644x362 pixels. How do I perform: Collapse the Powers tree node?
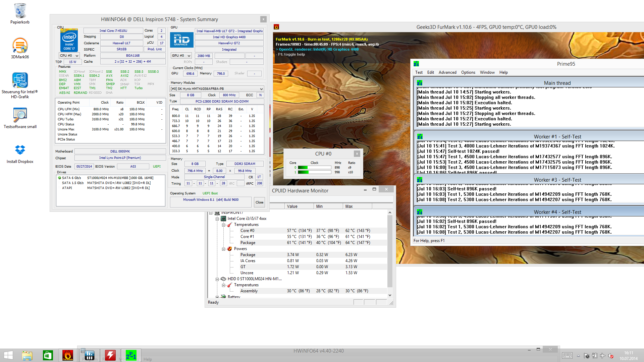pos(224,249)
